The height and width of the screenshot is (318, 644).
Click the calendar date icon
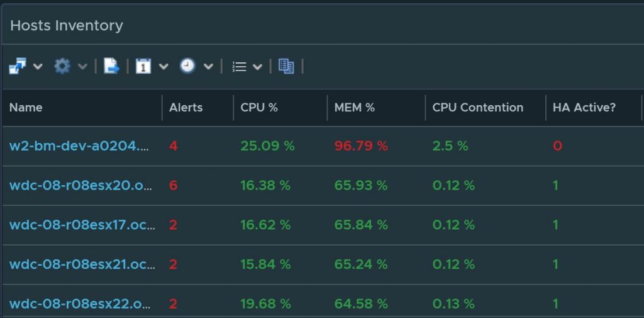143,66
